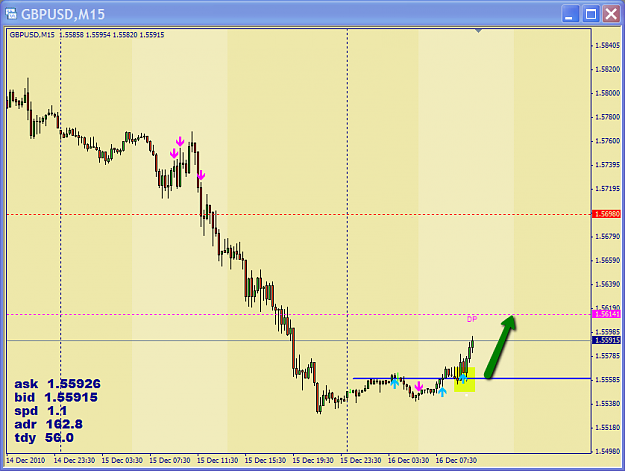Click the 1.58000 price scale label
This screenshot has height=471, width=625.
pos(607,93)
